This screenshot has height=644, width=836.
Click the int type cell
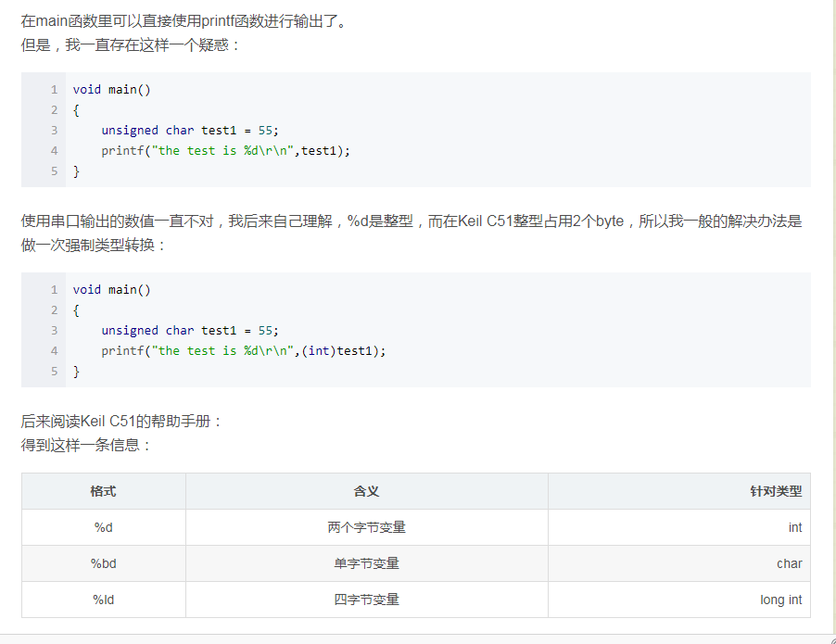coord(792,527)
